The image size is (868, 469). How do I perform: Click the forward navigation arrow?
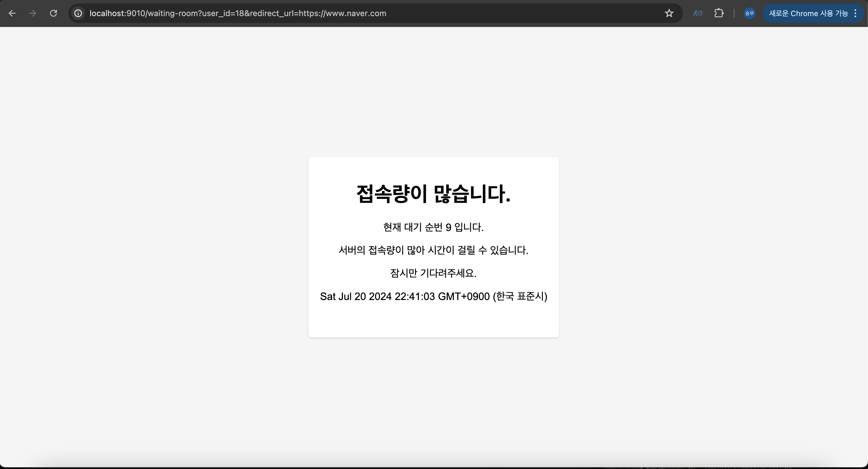pyautogui.click(x=33, y=14)
